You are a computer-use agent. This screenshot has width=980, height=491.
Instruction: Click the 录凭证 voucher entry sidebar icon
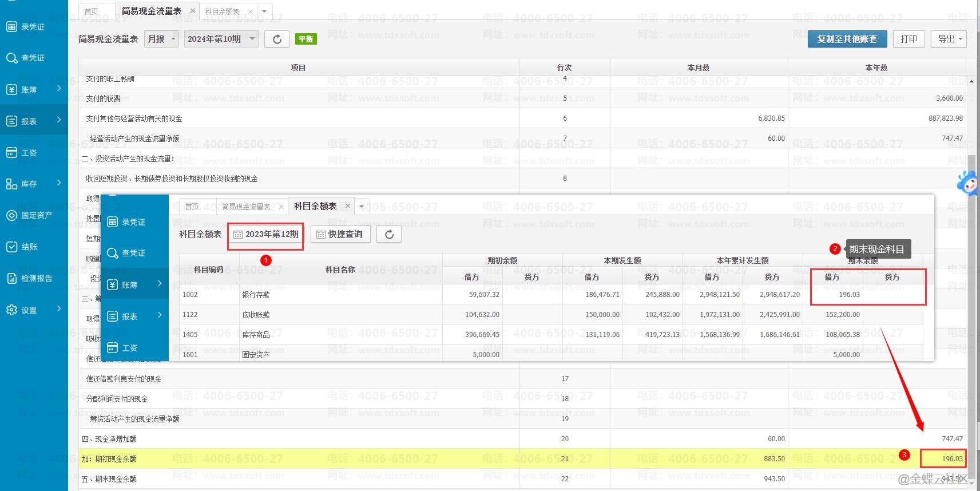point(11,26)
